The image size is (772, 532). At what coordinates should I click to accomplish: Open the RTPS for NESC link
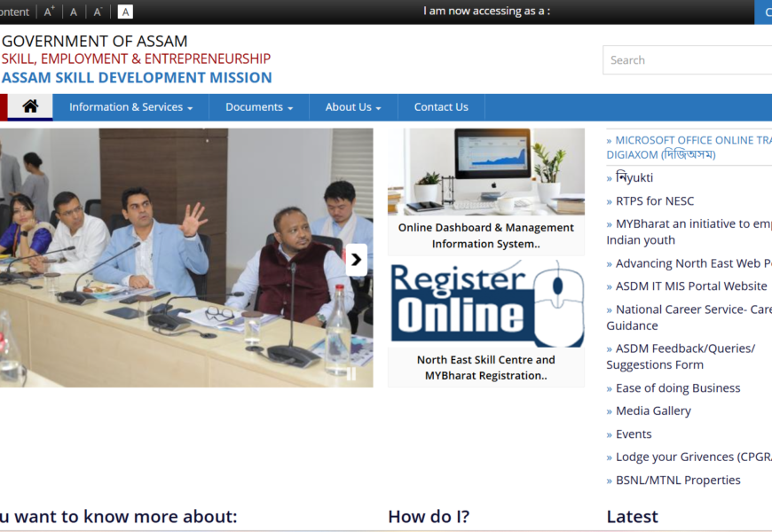tap(655, 201)
